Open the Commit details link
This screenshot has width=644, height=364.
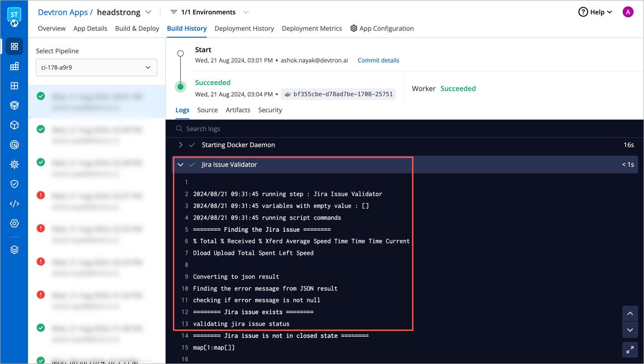point(378,60)
